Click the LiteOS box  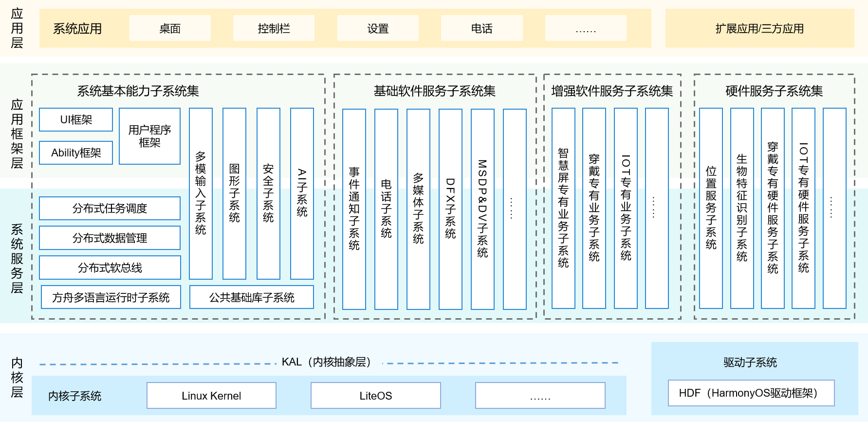[376, 395]
